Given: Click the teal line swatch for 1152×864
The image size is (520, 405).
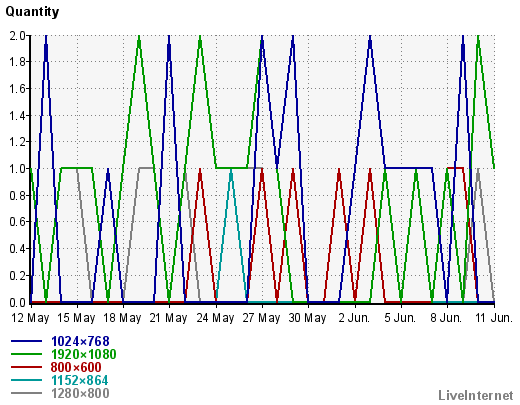Looking at the screenshot, I should tap(26, 380).
